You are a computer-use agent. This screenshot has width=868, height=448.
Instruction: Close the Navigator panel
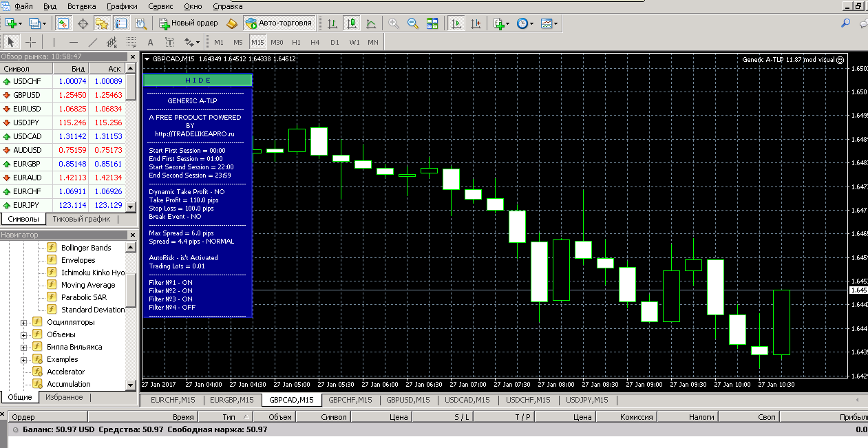(x=131, y=235)
